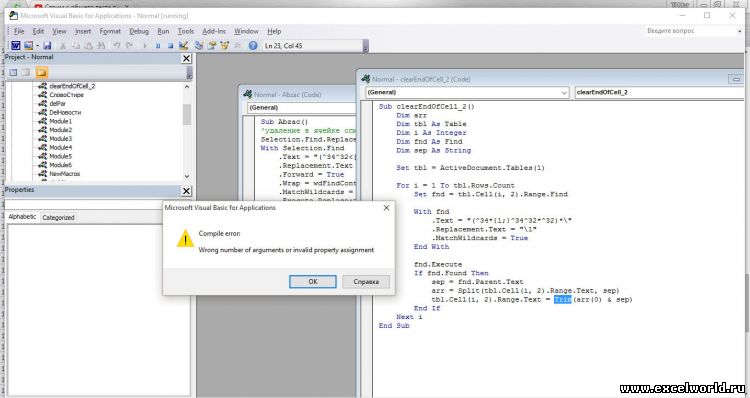Open Project Explorer from toolbar icon
750x398 pixels.
199,45
